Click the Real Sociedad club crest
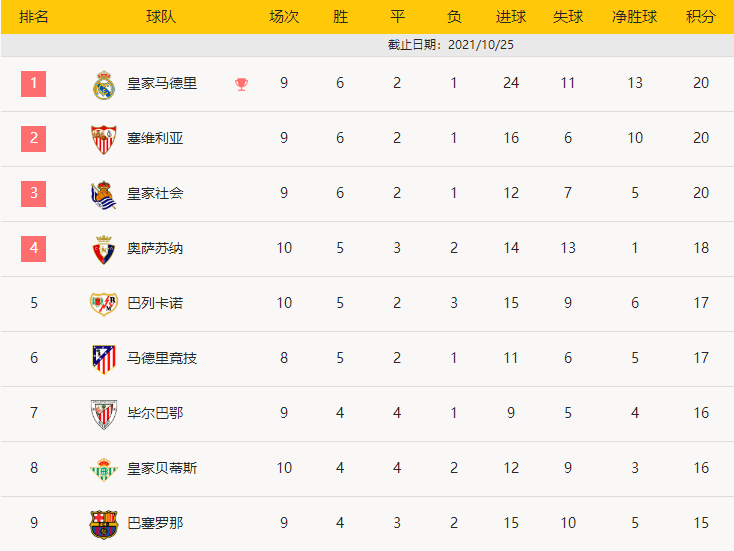734x551 pixels. coord(104,194)
